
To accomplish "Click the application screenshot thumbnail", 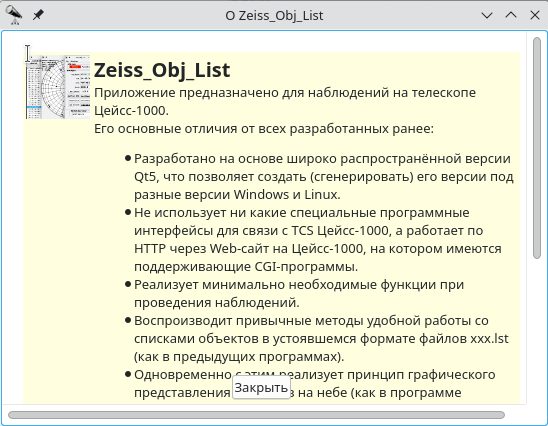I will click(58, 87).
